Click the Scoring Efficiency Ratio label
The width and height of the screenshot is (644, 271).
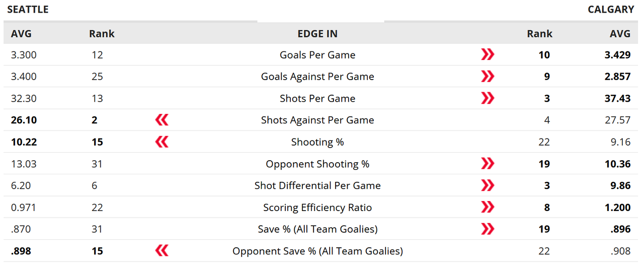point(317,208)
